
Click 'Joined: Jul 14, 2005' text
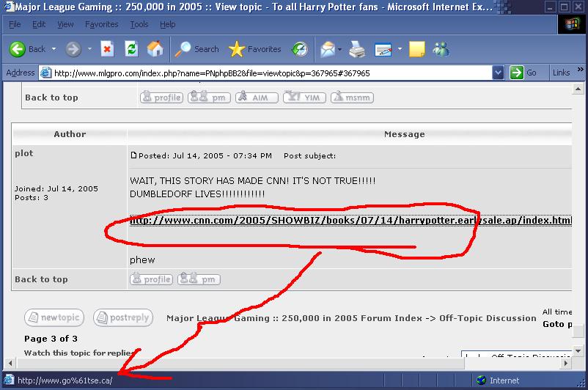(x=56, y=188)
